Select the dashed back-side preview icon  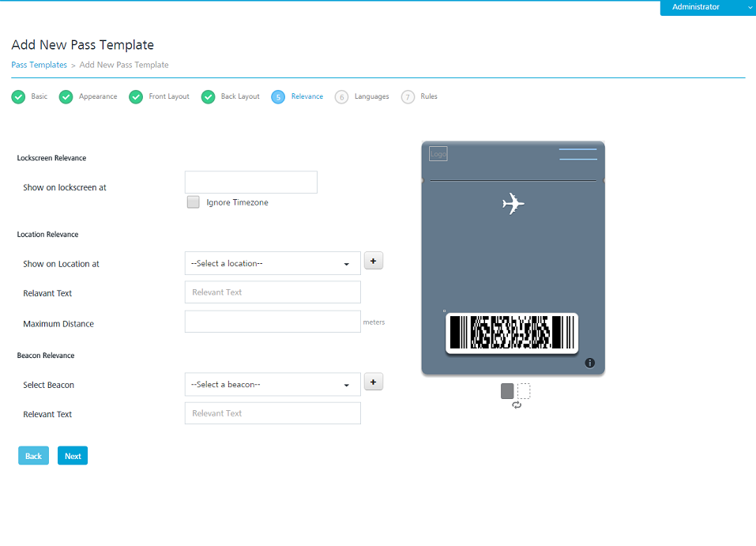click(524, 391)
